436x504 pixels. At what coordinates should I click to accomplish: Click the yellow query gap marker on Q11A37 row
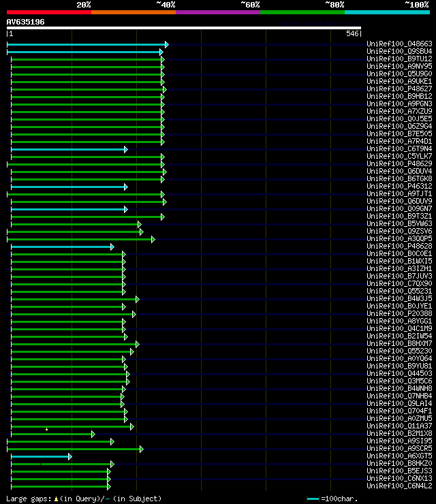46,429
